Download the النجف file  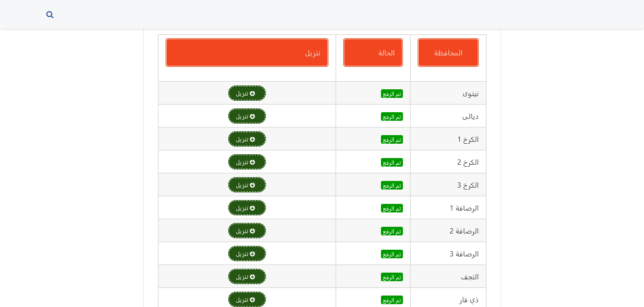[247, 276]
